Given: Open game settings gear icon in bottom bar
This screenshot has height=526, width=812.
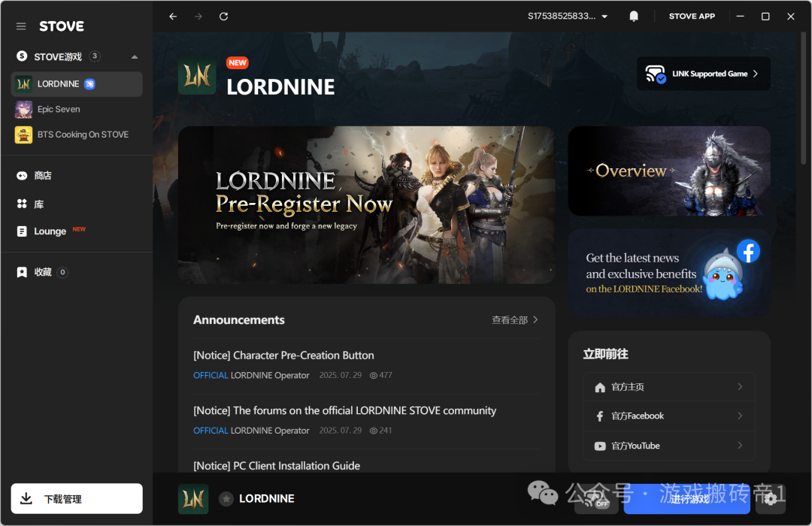Looking at the screenshot, I should click(771, 499).
